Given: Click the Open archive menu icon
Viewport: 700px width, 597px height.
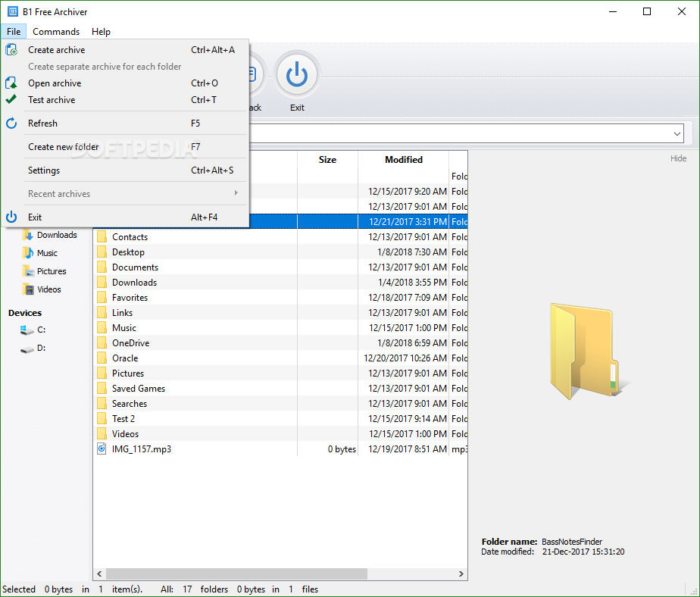Looking at the screenshot, I should click(x=11, y=83).
